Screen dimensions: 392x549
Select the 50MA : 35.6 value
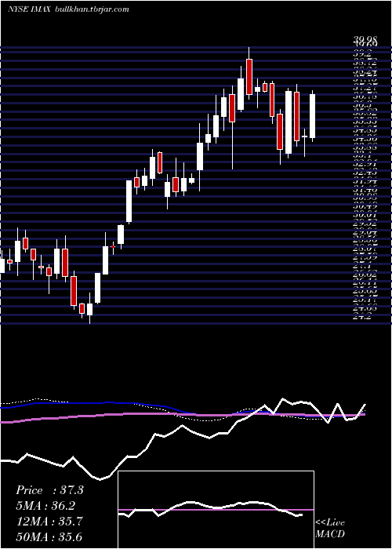tap(49, 536)
